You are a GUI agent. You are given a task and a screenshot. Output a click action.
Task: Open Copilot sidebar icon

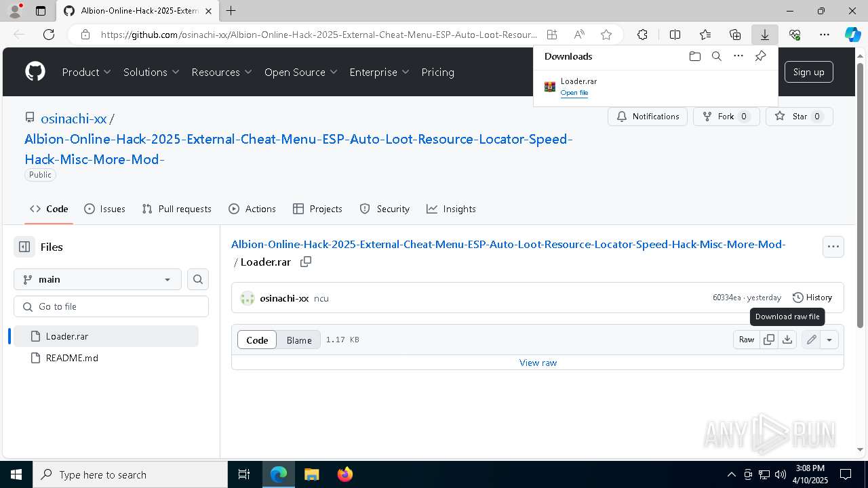[x=852, y=35]
